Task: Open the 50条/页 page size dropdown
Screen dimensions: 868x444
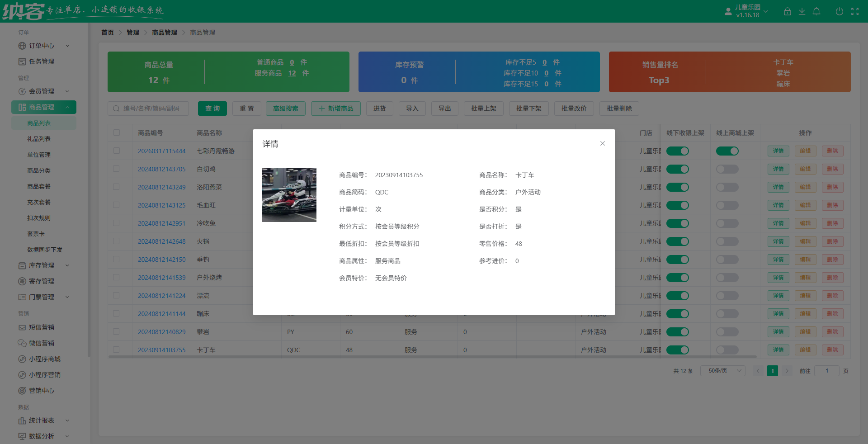Action: (x=722, y=371)
